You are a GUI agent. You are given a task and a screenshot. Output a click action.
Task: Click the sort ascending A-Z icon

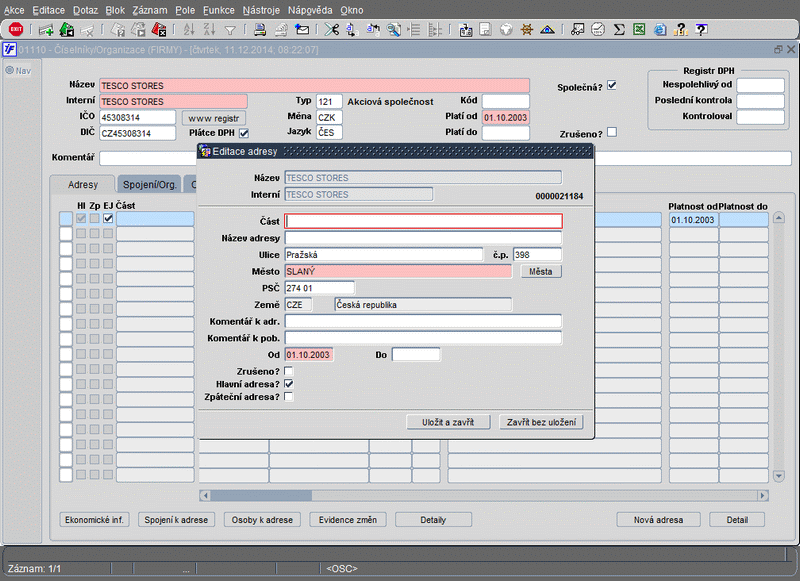[189, 30]
